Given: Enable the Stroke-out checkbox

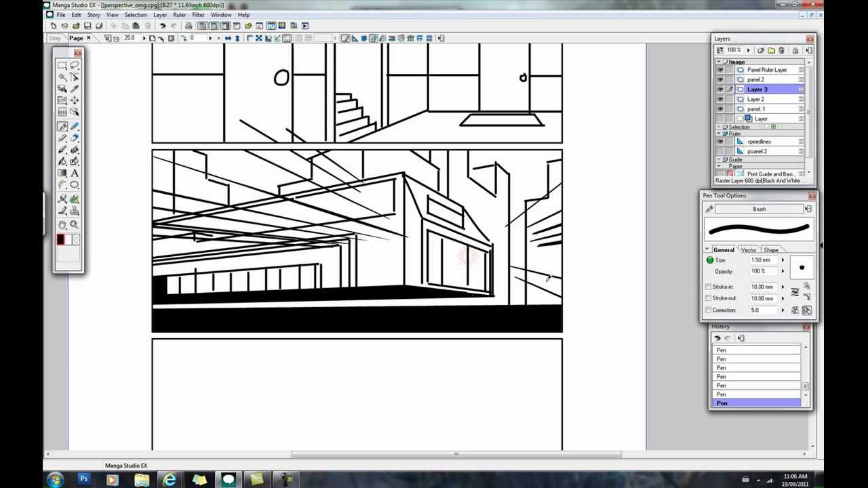Looking at the screenshot, I should (x=709, y=298).
